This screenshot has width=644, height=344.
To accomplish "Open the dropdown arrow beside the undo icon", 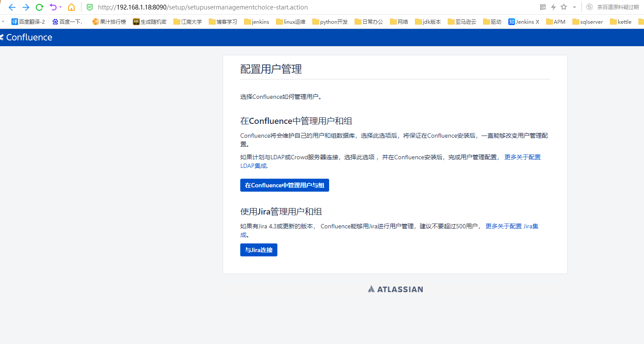I will 60,7.
